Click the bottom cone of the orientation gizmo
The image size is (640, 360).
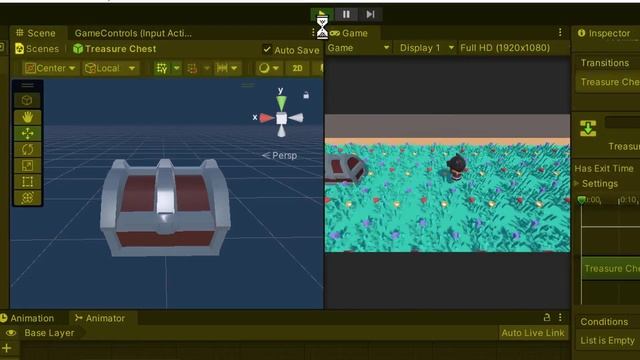click(x=281, y=131)
